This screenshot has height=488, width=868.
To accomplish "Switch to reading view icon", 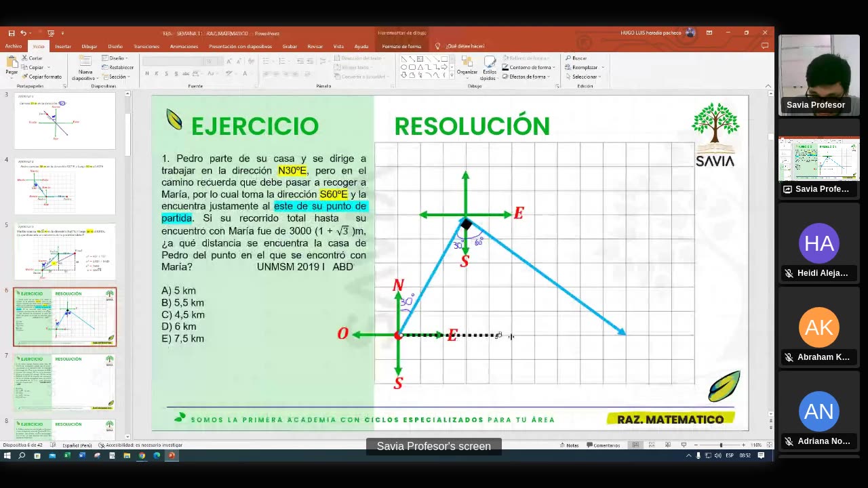I will point(668,445).
